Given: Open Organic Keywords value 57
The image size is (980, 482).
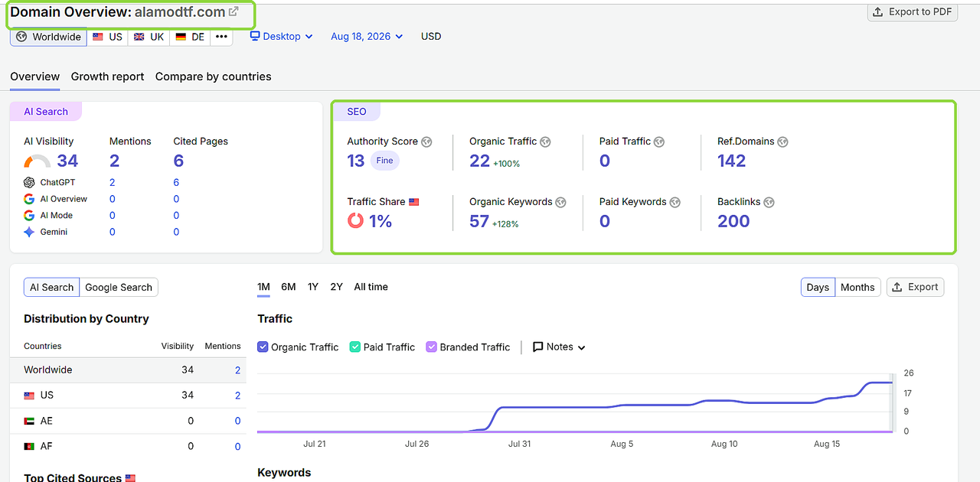Looking at the screenshot, I should coord(479,221).
